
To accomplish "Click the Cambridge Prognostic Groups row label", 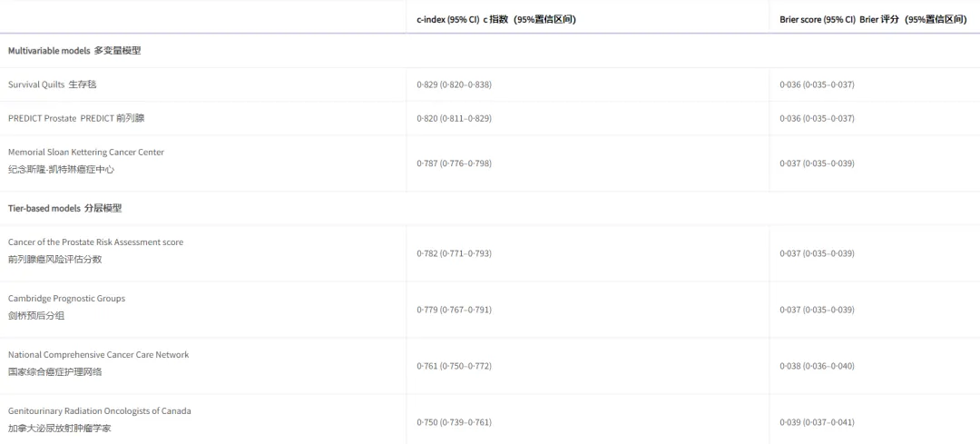I will pyautogui.click(x=67, y=307).
